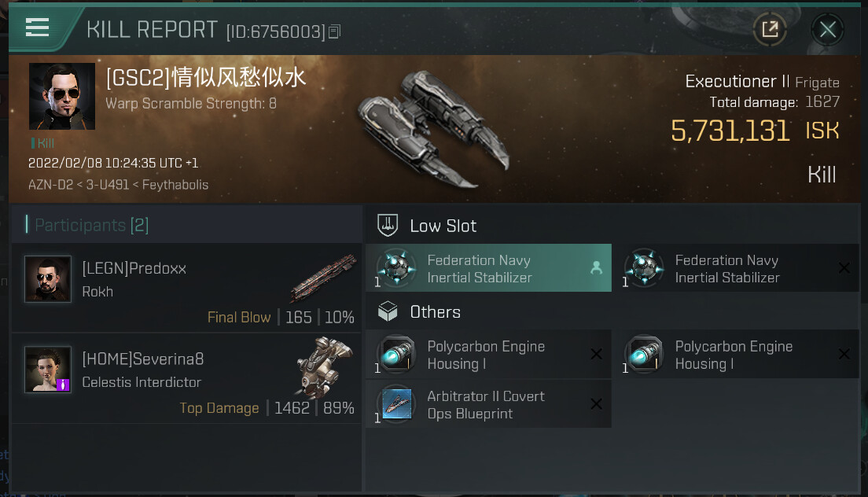Image resolution: width=868 pixels, height=497 pixels.
Task: Open the Participants [2] list header
Action: (x=91, y=225)
